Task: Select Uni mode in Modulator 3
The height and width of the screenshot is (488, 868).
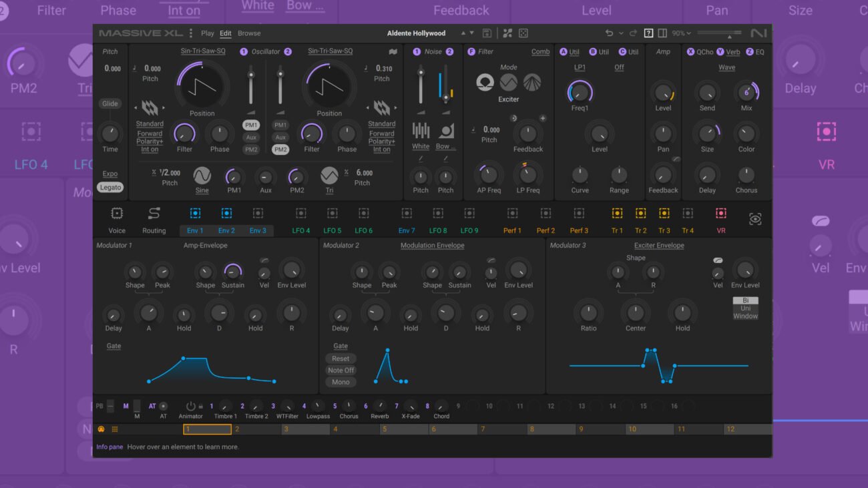Action: [x=746, y=308]
